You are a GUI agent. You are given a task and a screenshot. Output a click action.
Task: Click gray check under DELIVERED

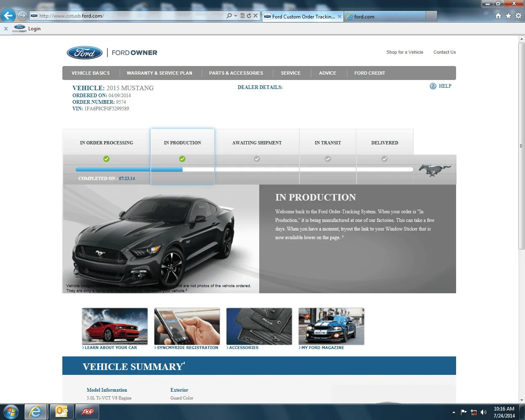point(384,159)
